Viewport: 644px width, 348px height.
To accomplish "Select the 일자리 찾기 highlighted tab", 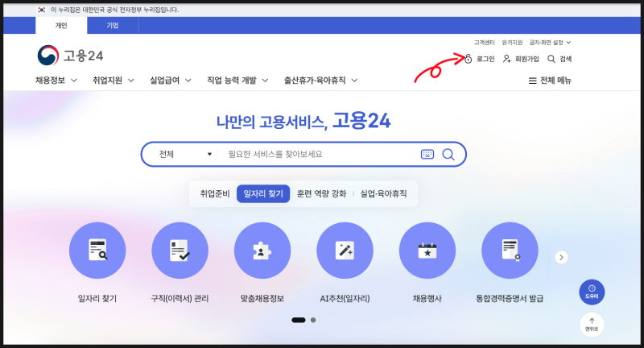I will 263,193.
